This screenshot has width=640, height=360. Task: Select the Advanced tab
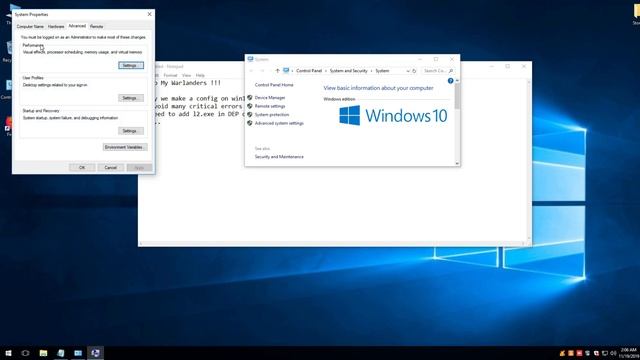pyautogui.click(x=77, y=26)
